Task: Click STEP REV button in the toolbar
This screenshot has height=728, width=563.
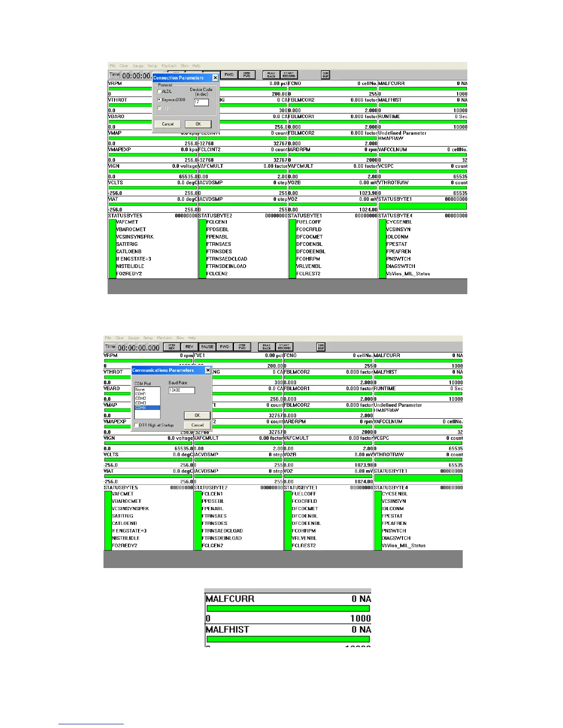Action: (x=172, y=347)
